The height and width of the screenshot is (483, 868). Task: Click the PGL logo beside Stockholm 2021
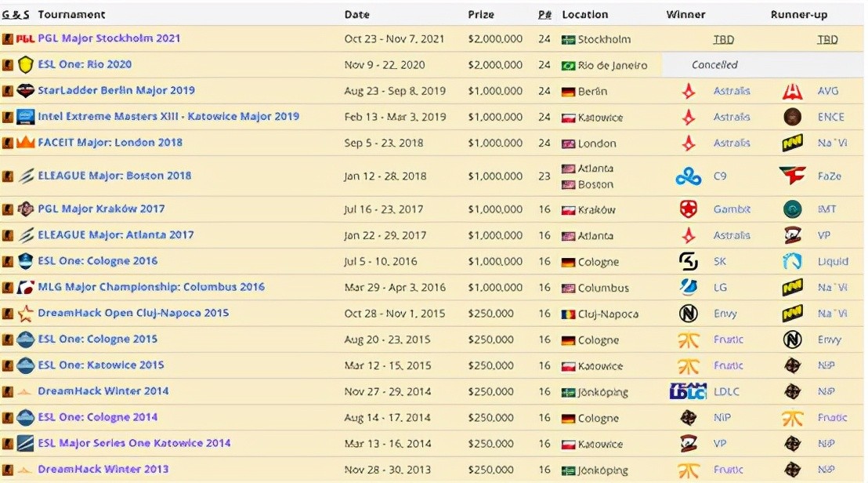click(x=26, y=38)
